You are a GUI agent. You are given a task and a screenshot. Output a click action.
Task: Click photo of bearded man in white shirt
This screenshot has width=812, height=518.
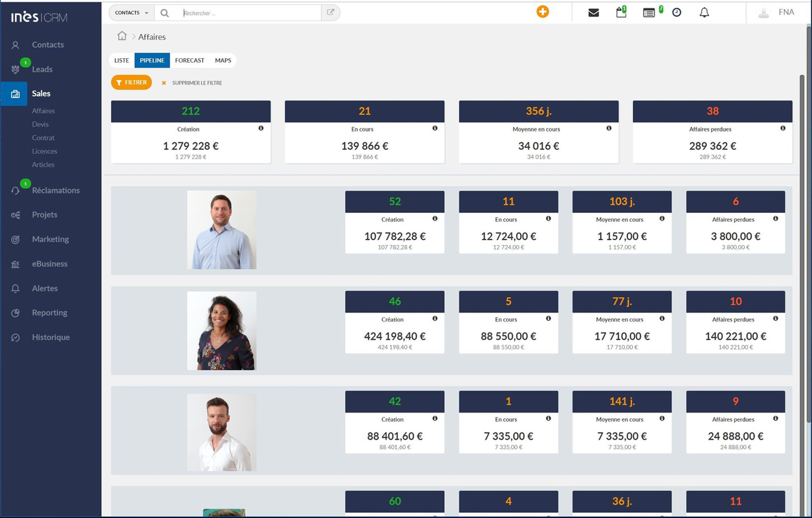coord(222,432)
